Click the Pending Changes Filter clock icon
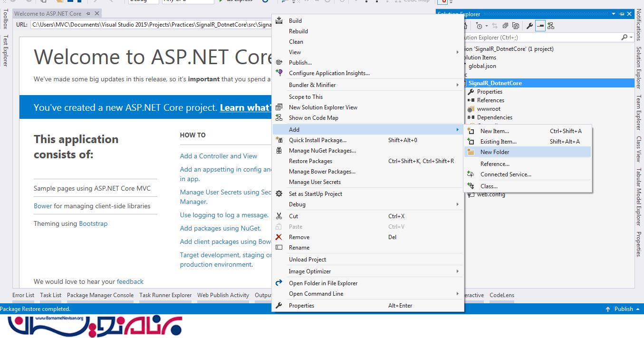 pos(479,26)
